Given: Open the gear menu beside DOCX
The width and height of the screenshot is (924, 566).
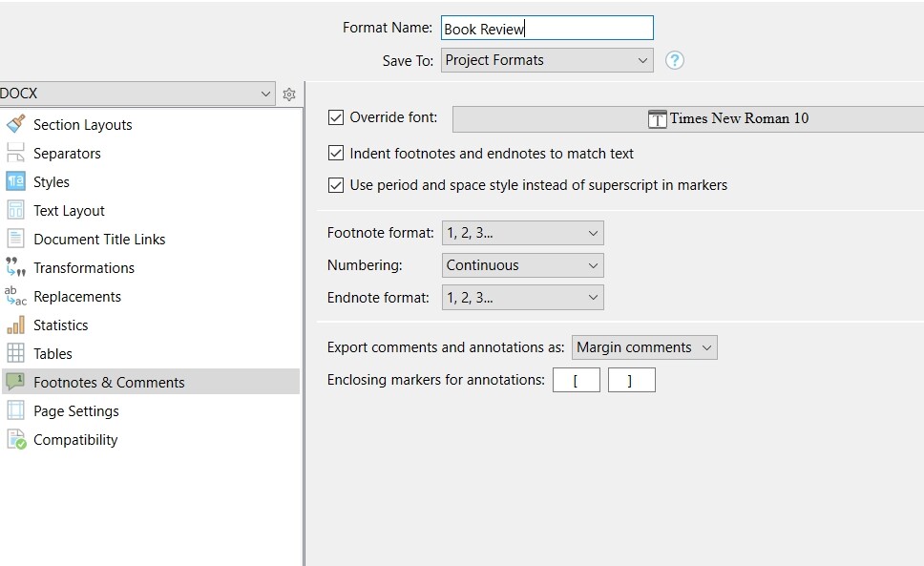Looking at the screenshot, I should [x=289, y=94].
